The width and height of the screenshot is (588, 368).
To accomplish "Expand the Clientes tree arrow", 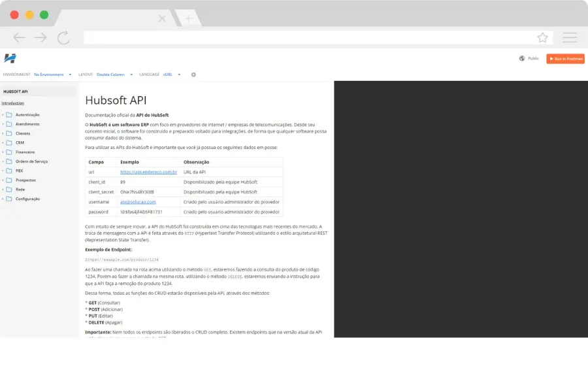I will click(x=3, y=133).
